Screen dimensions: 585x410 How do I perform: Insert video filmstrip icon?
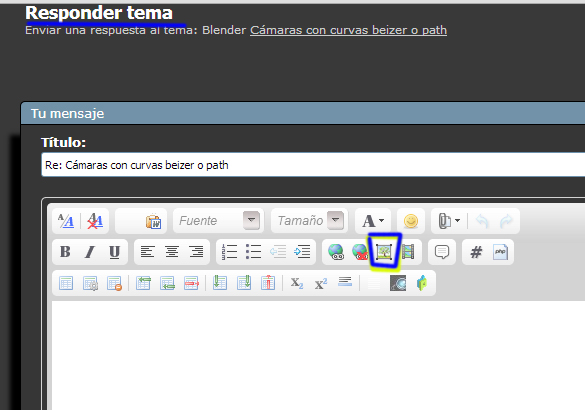[x=408, y=252]
